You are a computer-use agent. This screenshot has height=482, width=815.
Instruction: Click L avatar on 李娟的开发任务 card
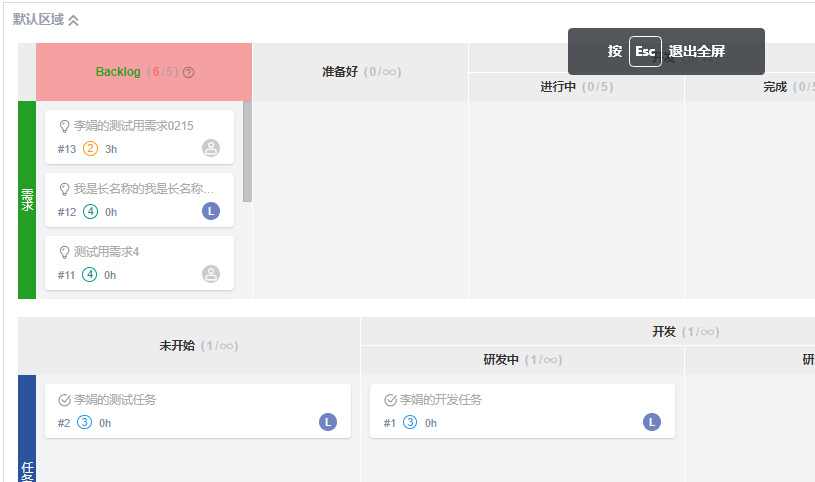coord(652,422)
